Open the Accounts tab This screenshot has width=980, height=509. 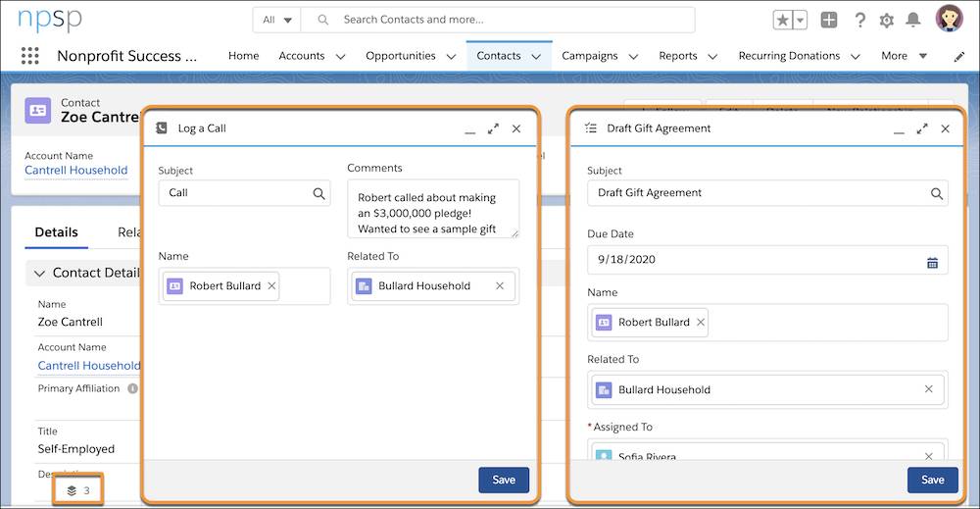(302, 56)
